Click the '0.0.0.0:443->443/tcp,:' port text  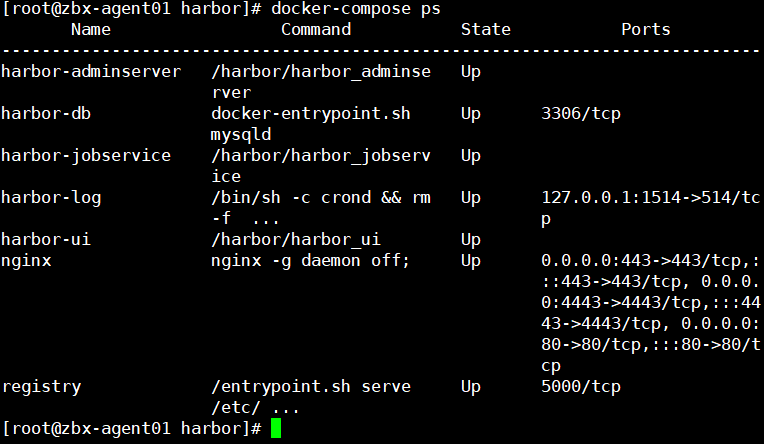click(x=650, y=261)
